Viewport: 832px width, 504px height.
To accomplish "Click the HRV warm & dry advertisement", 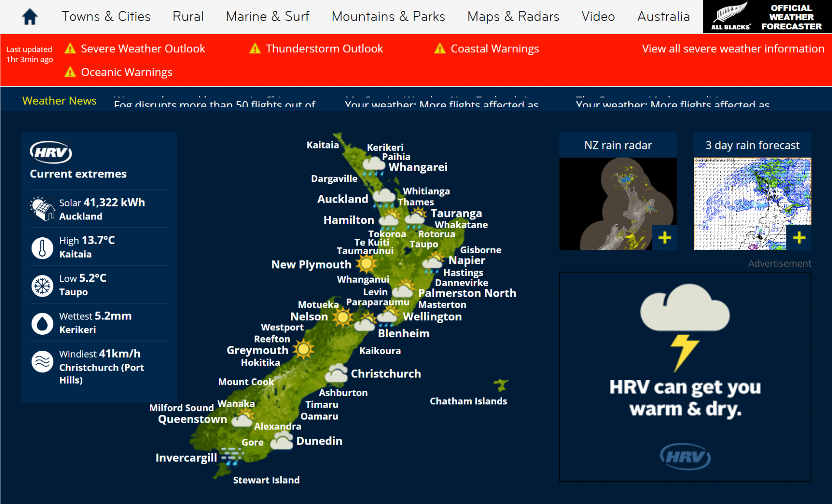I will [685, 376].
